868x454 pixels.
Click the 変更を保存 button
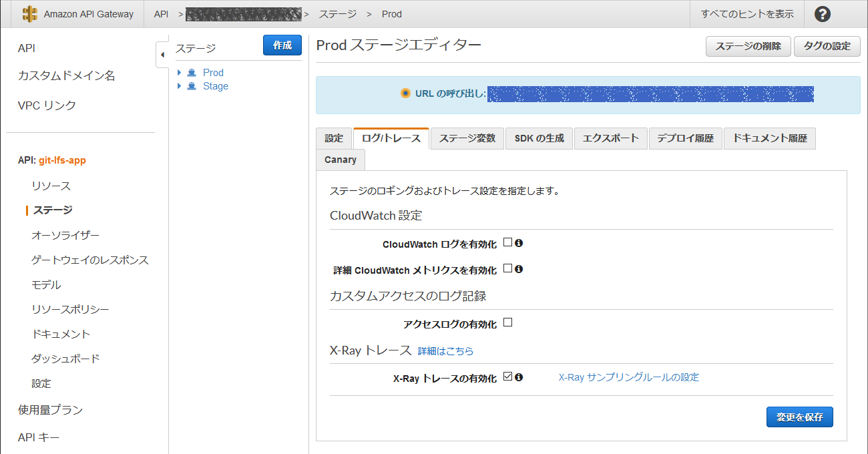point(799,417)
